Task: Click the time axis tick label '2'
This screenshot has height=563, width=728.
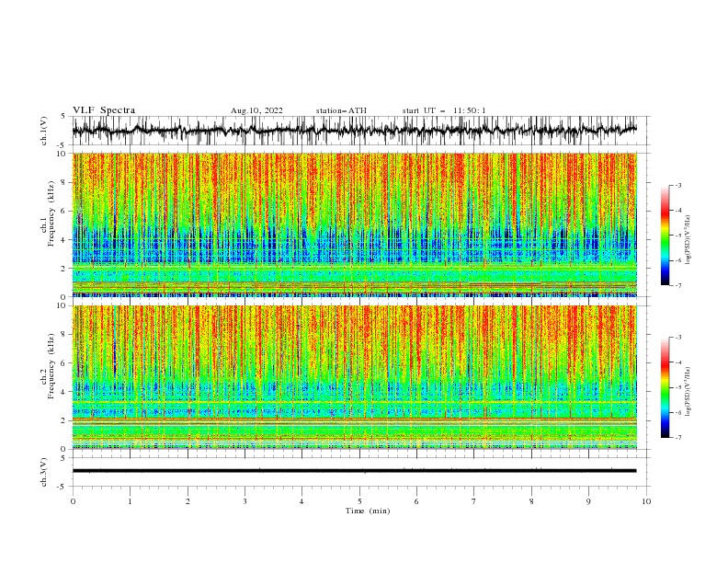Action: 188,501
